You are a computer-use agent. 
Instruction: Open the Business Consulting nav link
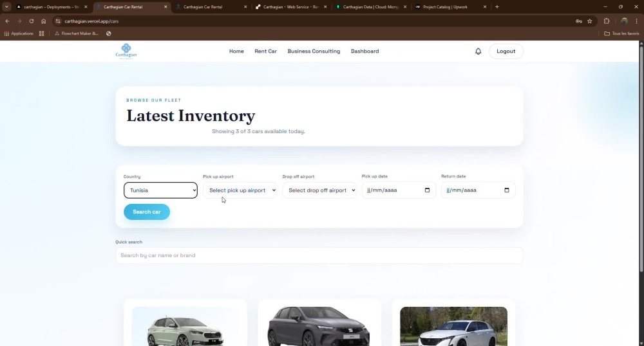(314, 51)
